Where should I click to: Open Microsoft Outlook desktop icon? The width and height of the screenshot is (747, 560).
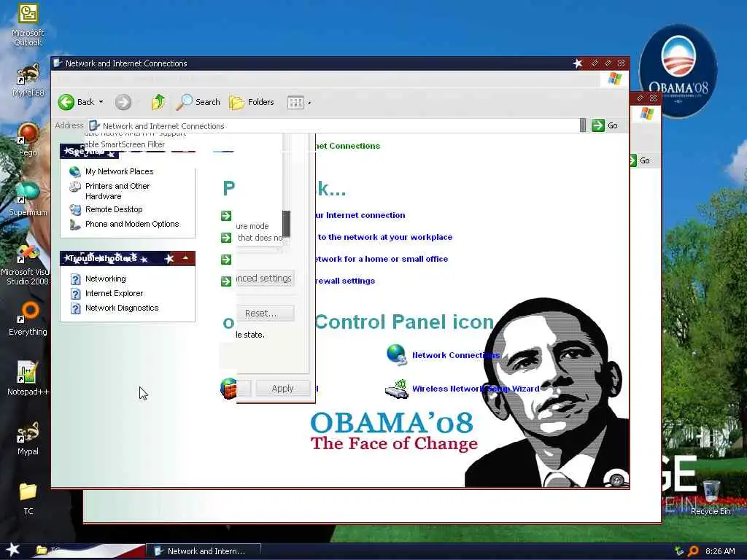28,26
